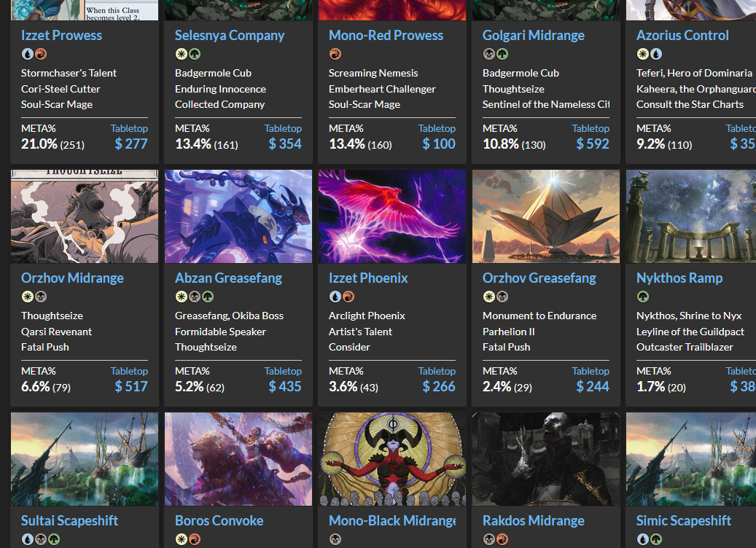756x548 pixels.
Task: Click the card name Greasefang, Okiba Boss
Action: point(229,316)
